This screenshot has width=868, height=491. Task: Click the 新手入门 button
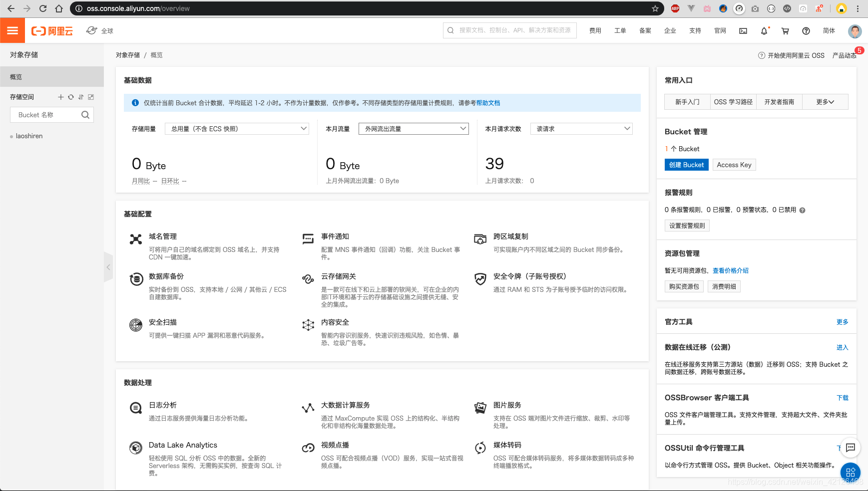(x=687, y=102)
